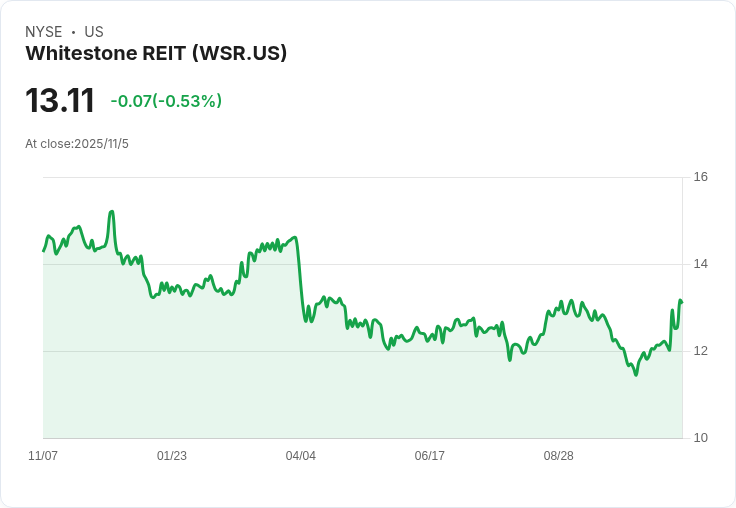The image size is (736, 508).
Task: Select the 01/23 date on x-axis
Action: click(172, 456)
